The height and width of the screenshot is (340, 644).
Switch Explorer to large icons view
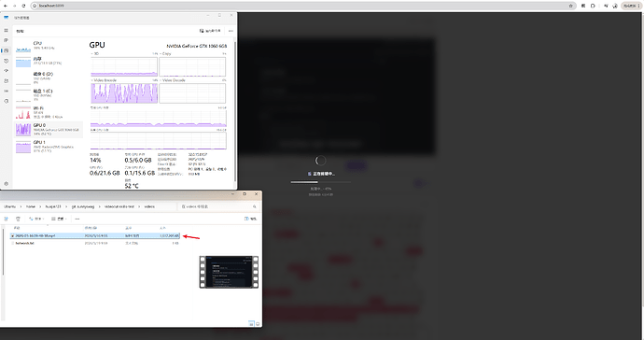click(x=258, y=324)
